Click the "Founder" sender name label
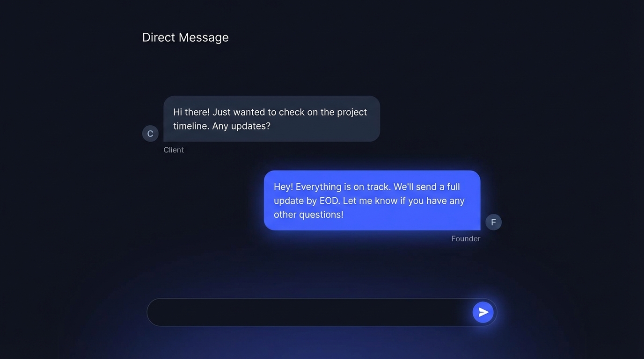This screenshot has height=359, width=644. tap(466, 239)
